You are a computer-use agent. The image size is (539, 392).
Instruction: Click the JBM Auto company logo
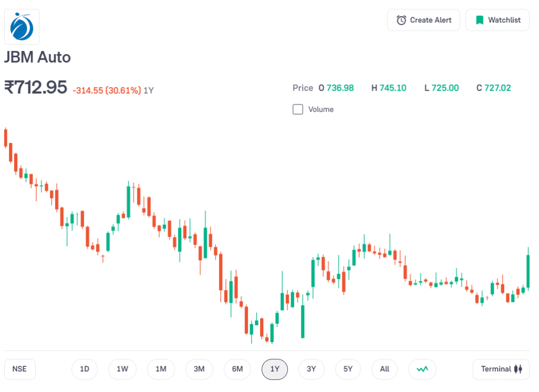point(21,27)
